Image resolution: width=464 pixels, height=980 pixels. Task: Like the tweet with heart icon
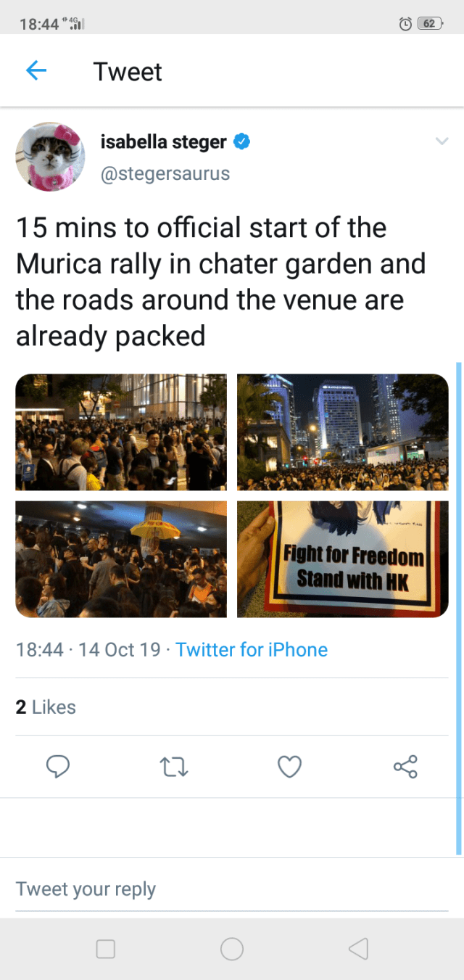[x=290, y=766]
